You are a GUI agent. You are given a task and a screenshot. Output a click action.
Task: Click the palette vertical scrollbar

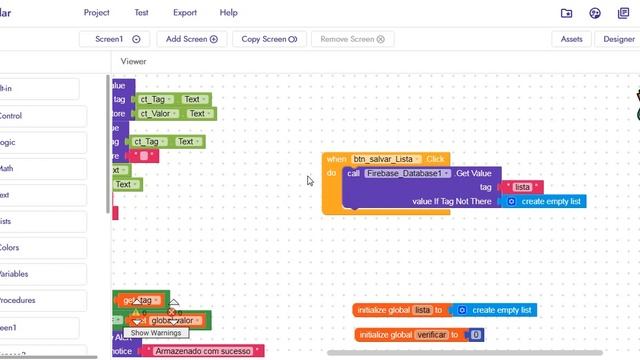108,144
